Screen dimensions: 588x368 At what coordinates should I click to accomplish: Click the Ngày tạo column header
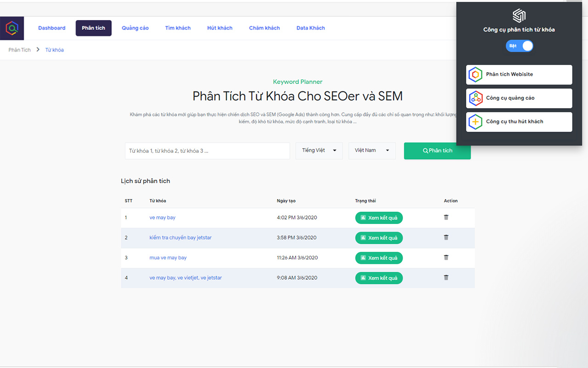coord(286,201)
